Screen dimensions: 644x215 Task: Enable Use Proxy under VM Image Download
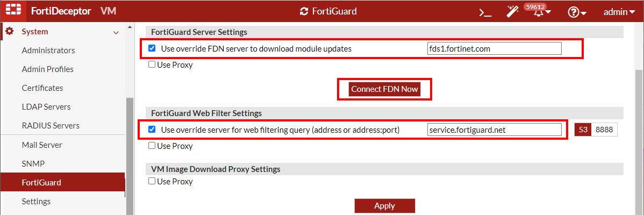(x=152, y=182)
